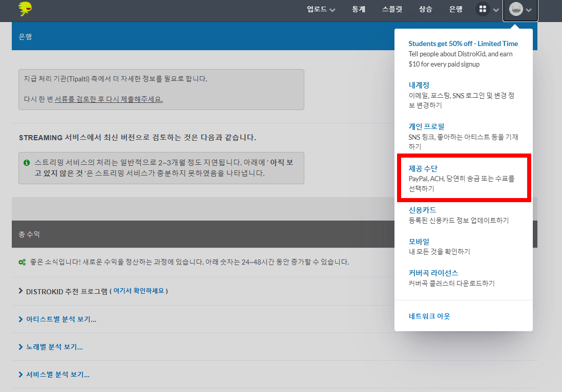
Task: Click the STREAMING 서비스에서 최신 버전으로 heading
Action: click(137, 138)
